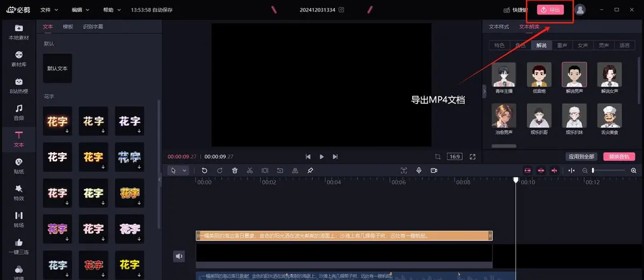
Task: Collapse the right panel via edge arrow
Action: pos(485,92)
